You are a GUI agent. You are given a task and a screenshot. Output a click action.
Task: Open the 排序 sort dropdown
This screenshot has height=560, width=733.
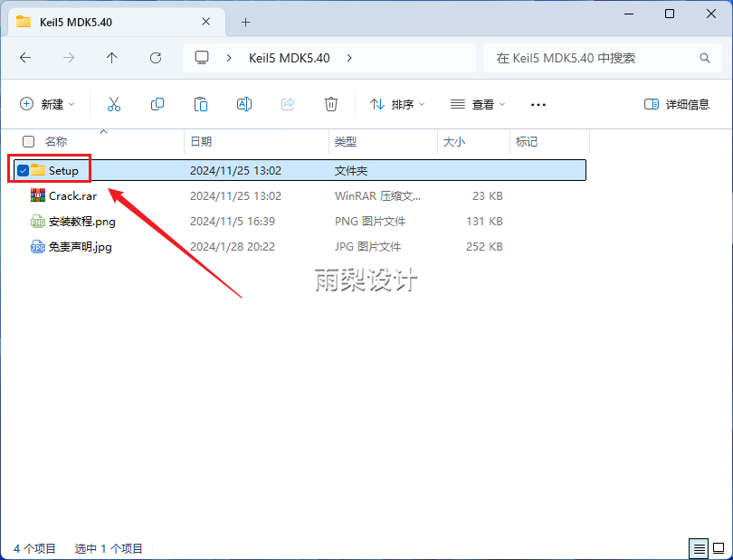click(397, 104)
